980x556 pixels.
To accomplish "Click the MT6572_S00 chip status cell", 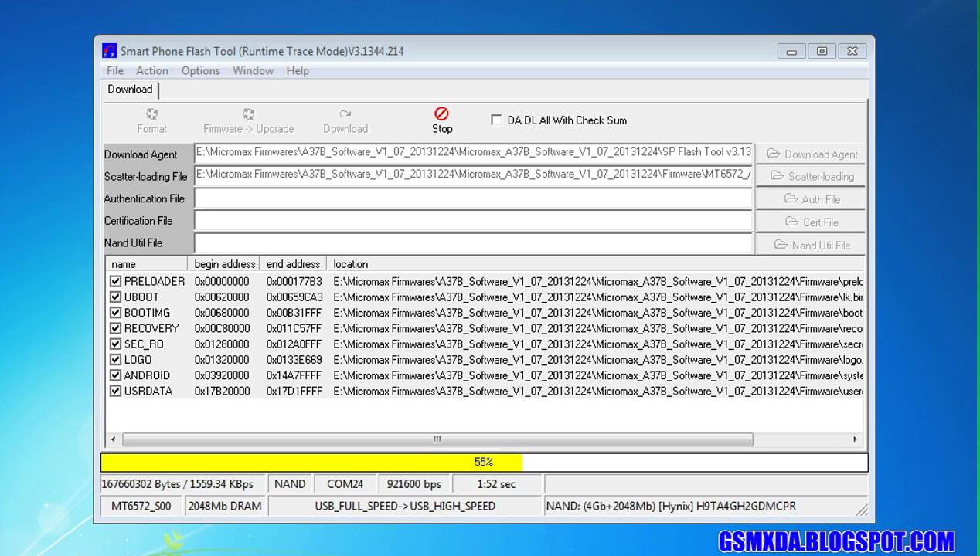I will [141, 507].
